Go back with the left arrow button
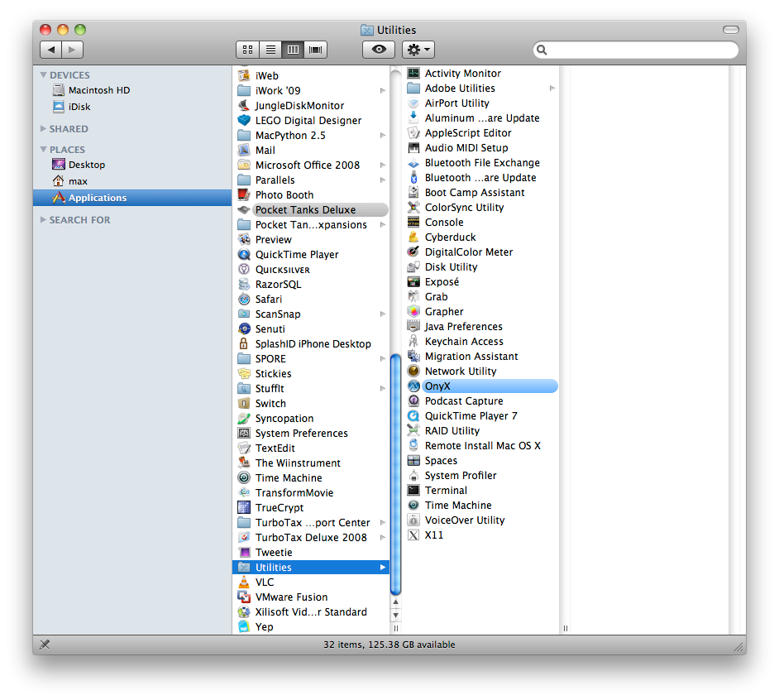 pos(50,50)
